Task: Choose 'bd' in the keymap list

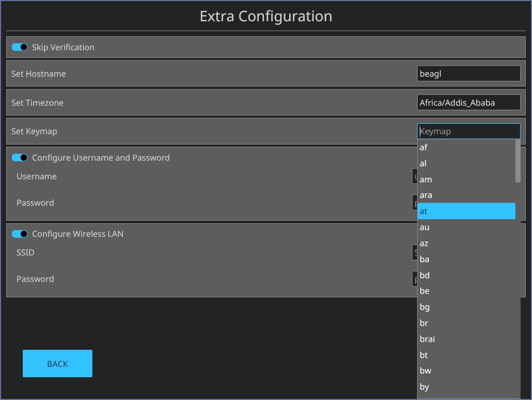Action: [466, 275]
